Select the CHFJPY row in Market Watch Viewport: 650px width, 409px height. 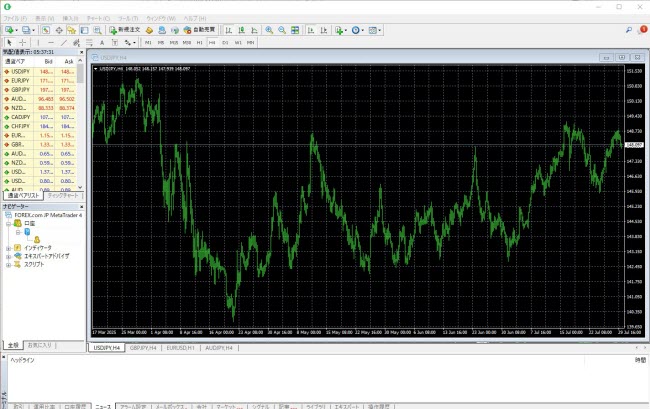[x=39, y=126]
